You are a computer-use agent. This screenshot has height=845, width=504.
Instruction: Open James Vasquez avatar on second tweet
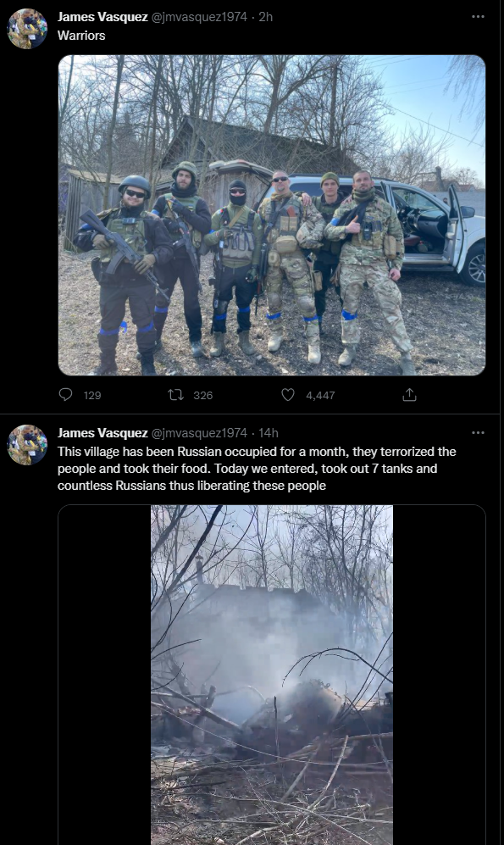click(27, 445)
